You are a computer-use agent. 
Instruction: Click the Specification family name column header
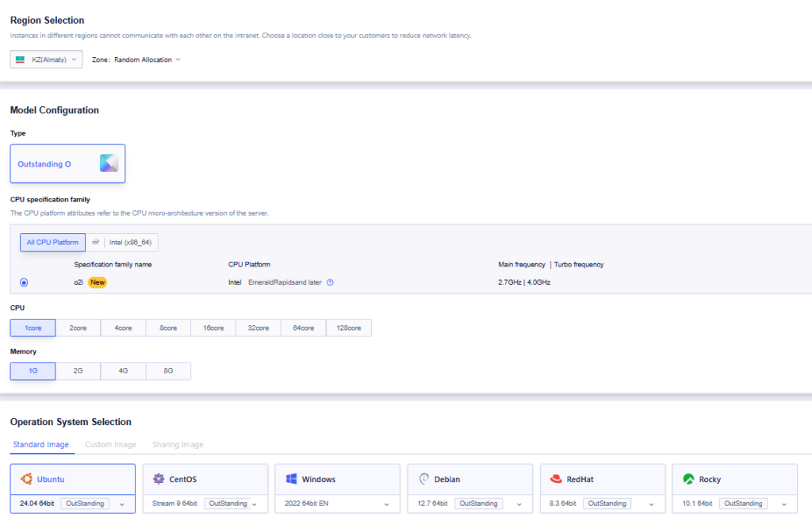pos(113,264)
